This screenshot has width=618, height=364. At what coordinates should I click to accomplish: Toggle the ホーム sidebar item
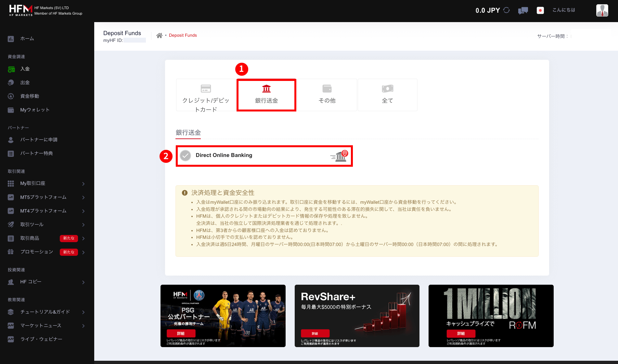pyautogui.click(x=11, y=38)
